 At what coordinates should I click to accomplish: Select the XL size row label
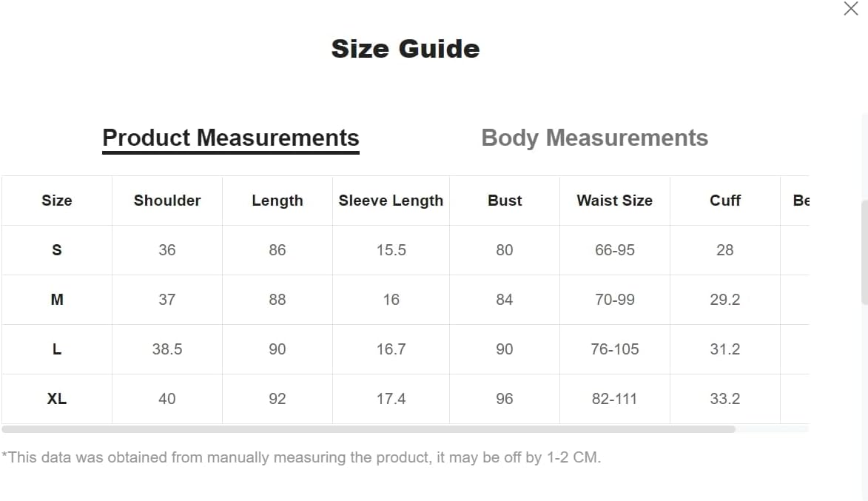[x=57, y=399]
